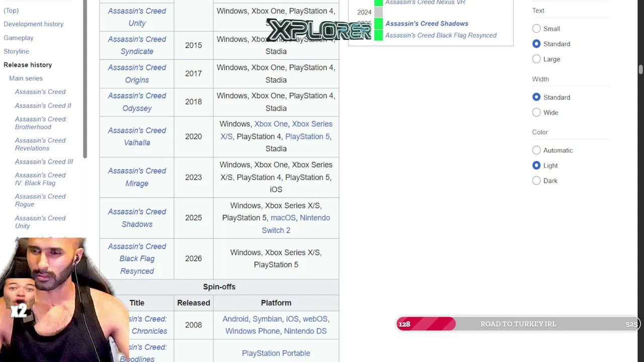
Task: Open Development history in the sidebar
Action: click(33, 24)
